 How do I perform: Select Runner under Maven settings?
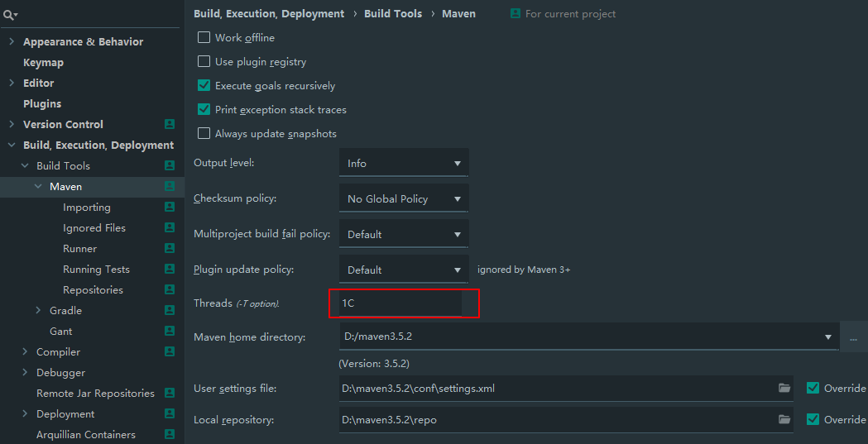click(x=79, y=248)
